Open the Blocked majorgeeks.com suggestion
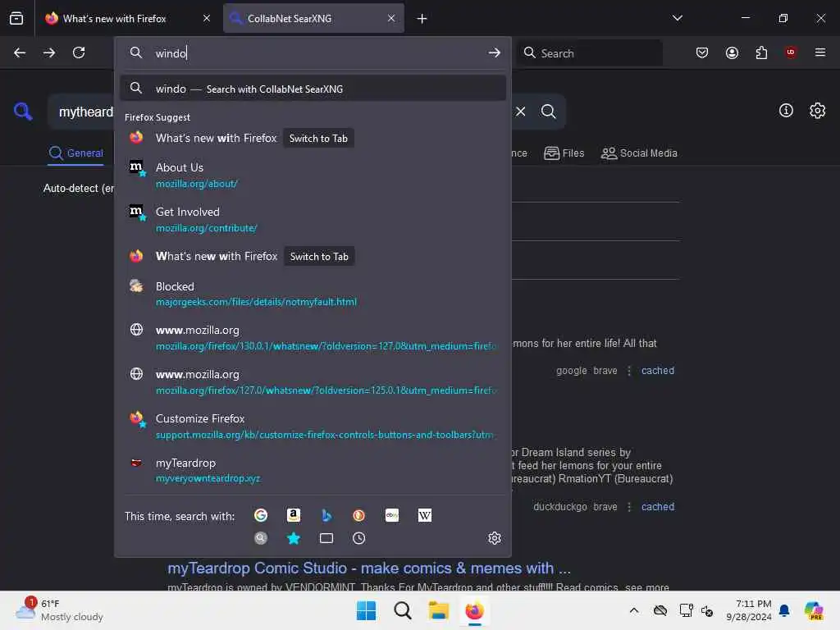 pos(313,294)
